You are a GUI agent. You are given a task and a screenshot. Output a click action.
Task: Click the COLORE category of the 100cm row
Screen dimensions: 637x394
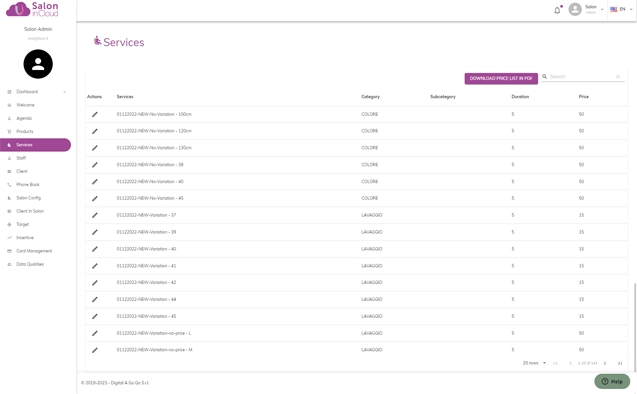370,115
